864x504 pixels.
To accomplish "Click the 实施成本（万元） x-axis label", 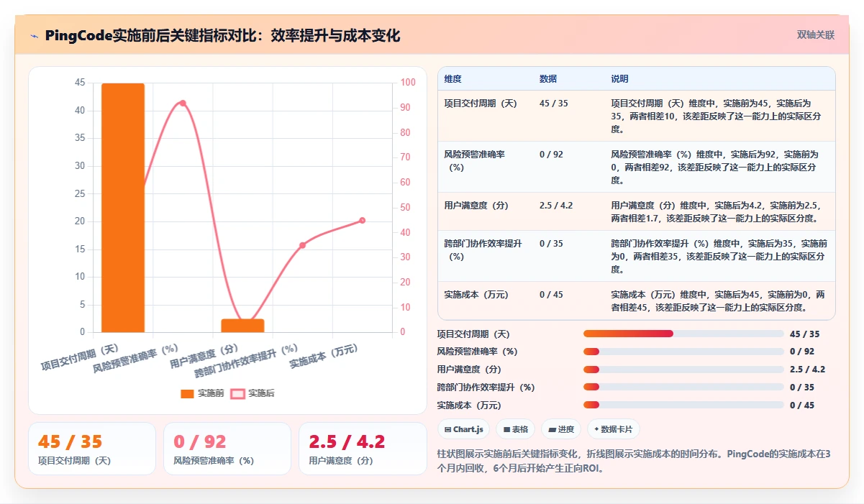I will [324, 356].
